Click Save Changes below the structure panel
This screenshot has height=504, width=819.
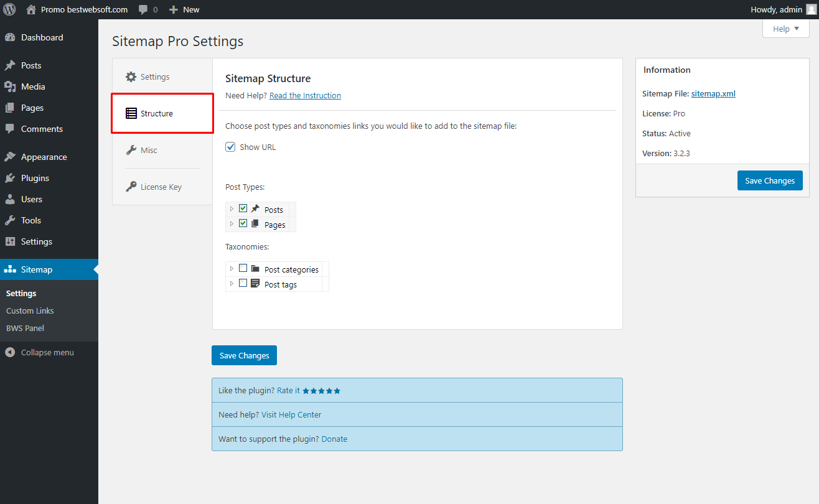pos(244,355)
